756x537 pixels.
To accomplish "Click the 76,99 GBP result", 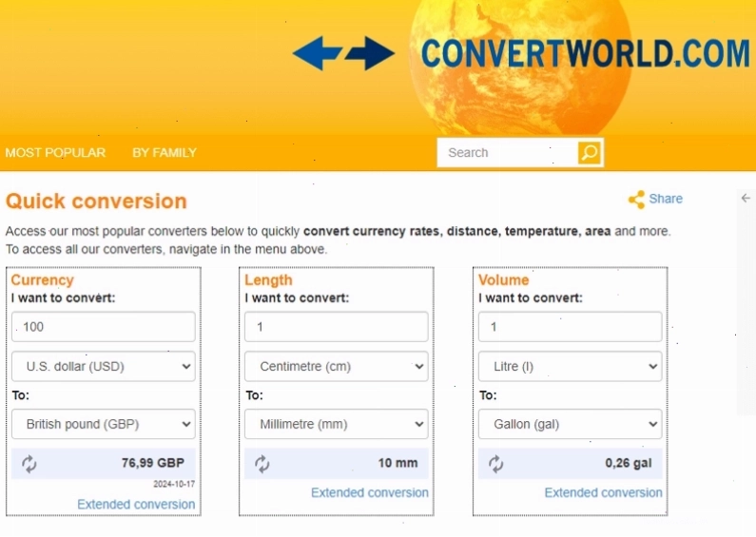I will click(x=153, y=463).
